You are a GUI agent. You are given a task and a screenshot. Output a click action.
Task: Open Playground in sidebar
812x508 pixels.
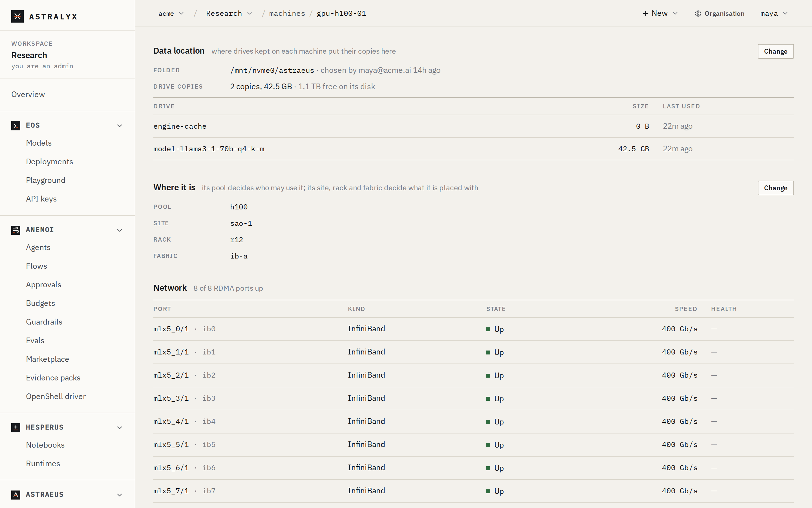coord(46,180)
